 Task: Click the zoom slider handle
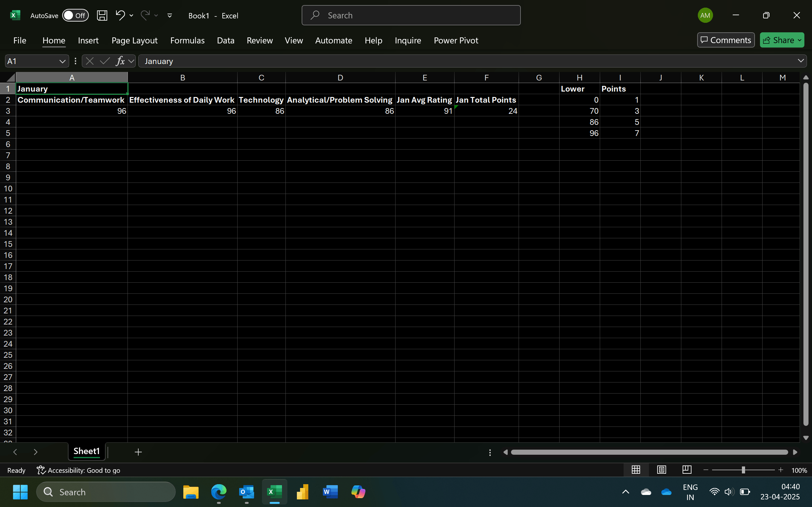pos(743,470)
